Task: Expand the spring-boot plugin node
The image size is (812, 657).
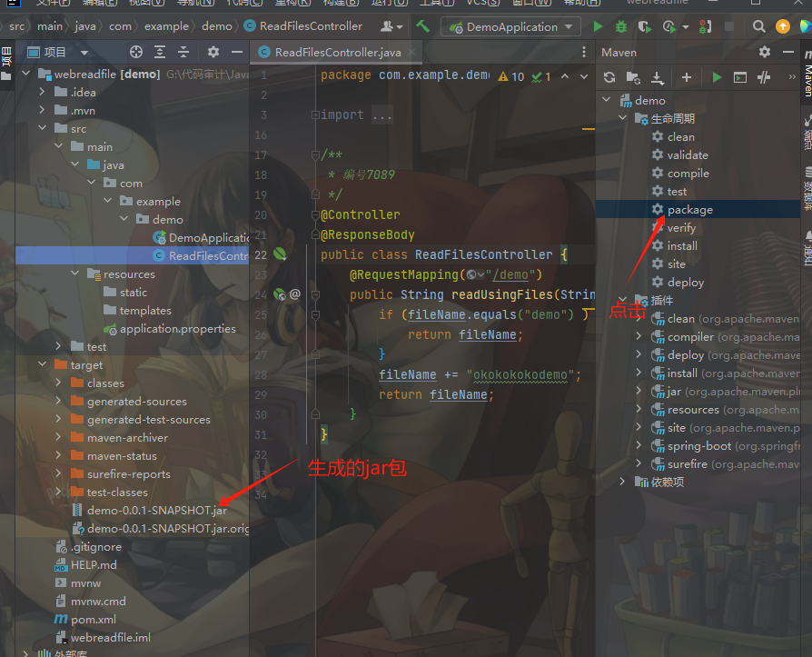Action: coord(639,445)
